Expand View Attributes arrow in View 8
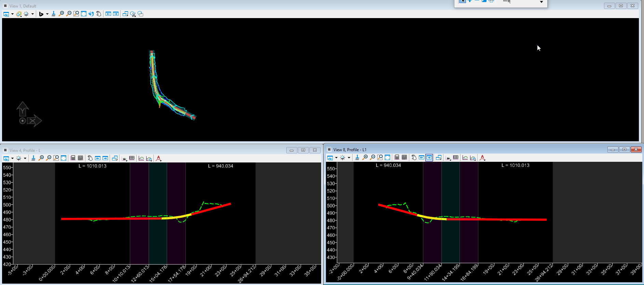The image size is (644, 285). [x=336, y=158]
